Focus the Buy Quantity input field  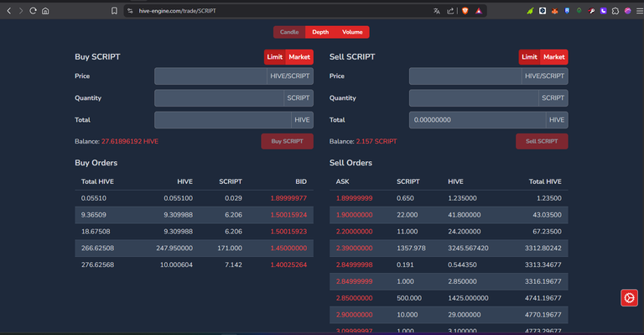tap(219, 98)
